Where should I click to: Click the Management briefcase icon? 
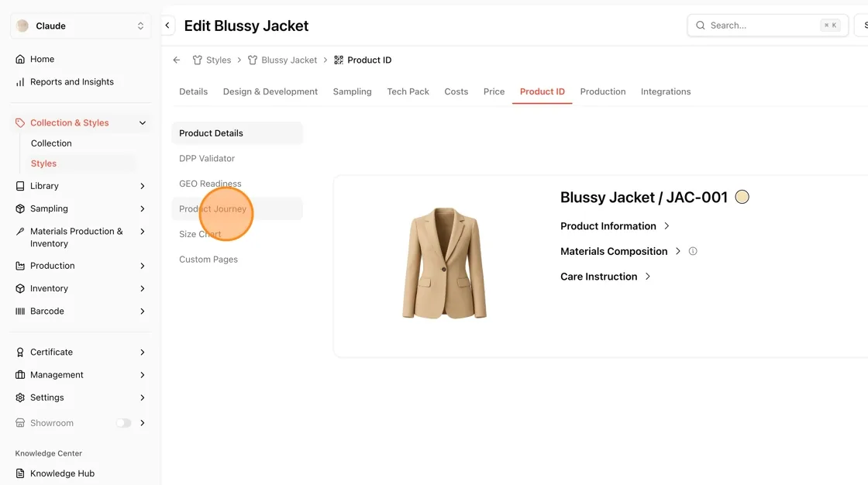(x=20, y=375)
